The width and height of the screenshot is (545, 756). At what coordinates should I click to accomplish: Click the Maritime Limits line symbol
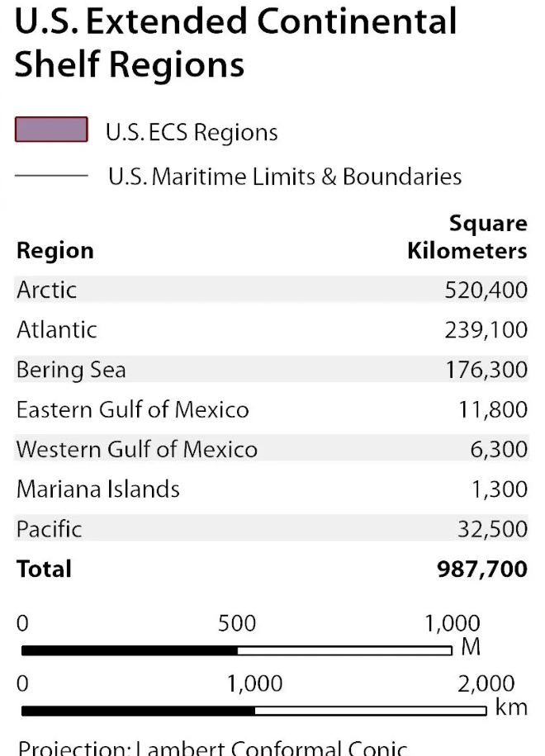51,176
